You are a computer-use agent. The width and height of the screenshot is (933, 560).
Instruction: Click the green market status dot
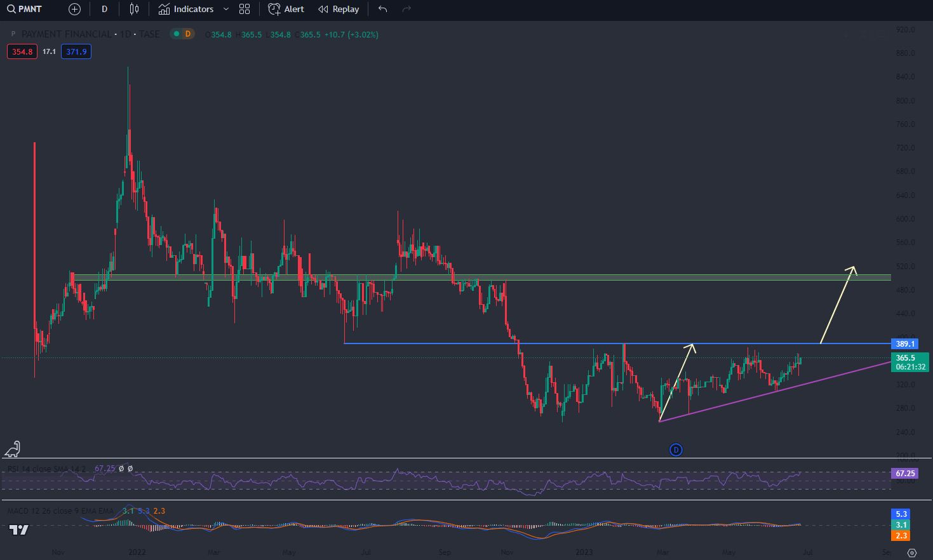point(176,34)
